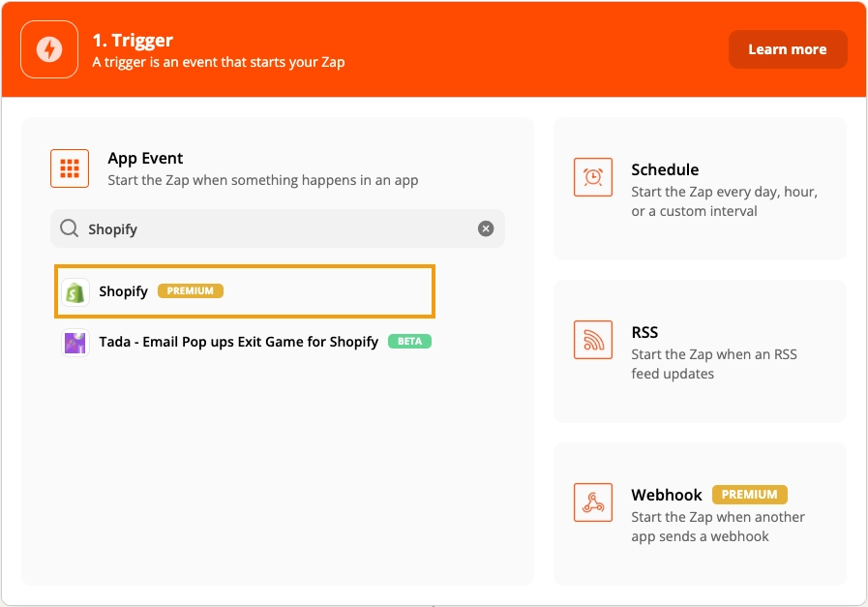Screen dimensions: 868x607
Task: Click the Webhook icon
Action: pos(593,502)
